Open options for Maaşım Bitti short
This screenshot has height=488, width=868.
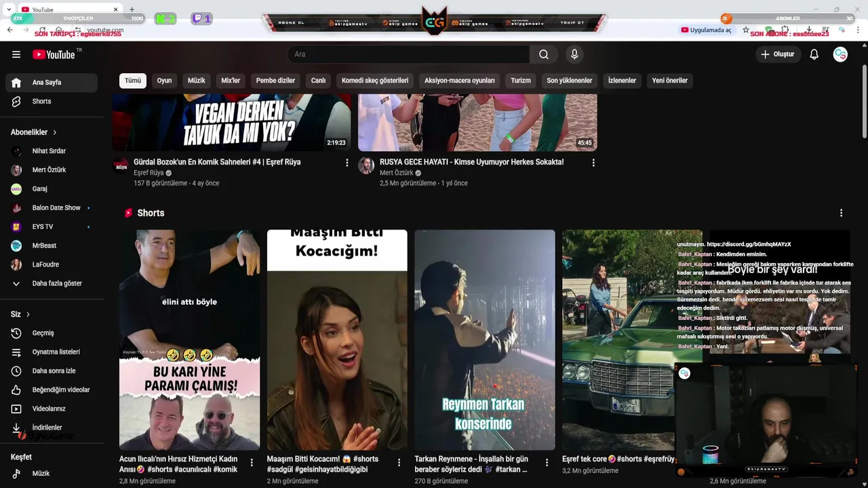(399, 462)
